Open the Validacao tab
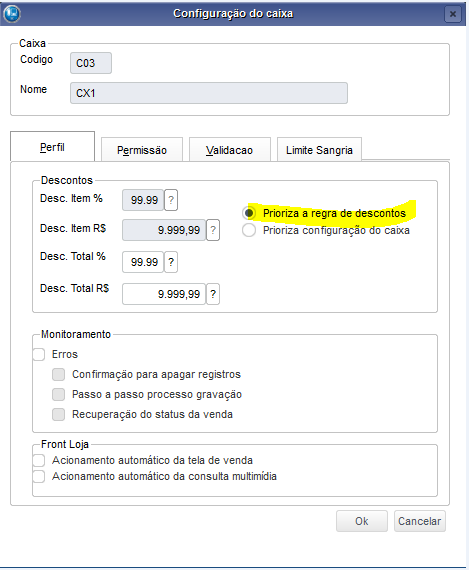 [x=230, y=149]
